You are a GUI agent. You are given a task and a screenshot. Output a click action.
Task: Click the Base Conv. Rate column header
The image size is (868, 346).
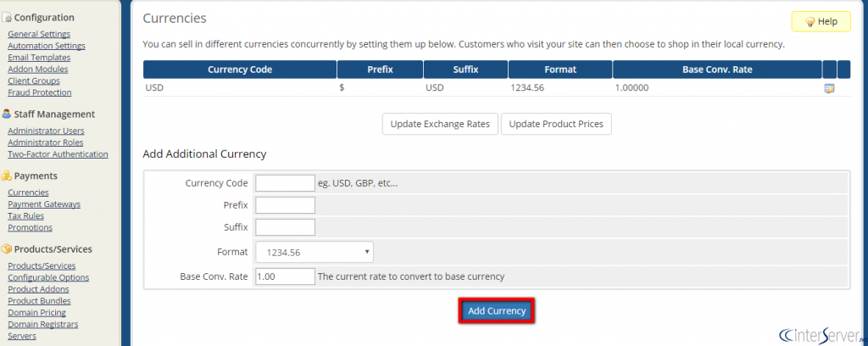(x=717, y=70)
